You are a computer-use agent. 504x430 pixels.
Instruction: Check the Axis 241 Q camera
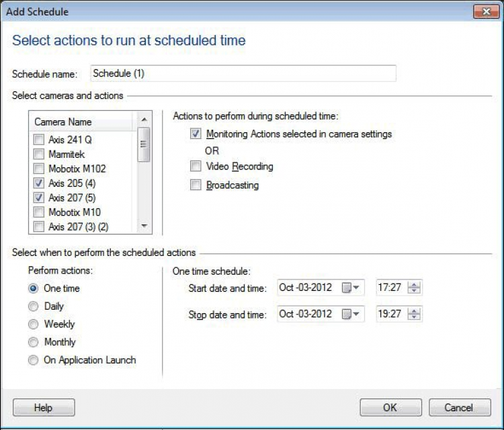pyautogui.click(x=38, y=140)
